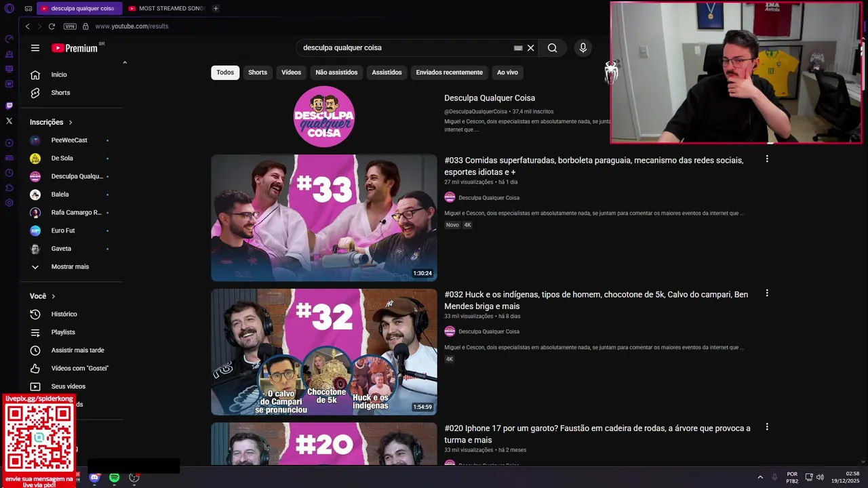Switch POR PTB2 keyboard language
The height and width of the screenshot is (488, 868).
792,478
